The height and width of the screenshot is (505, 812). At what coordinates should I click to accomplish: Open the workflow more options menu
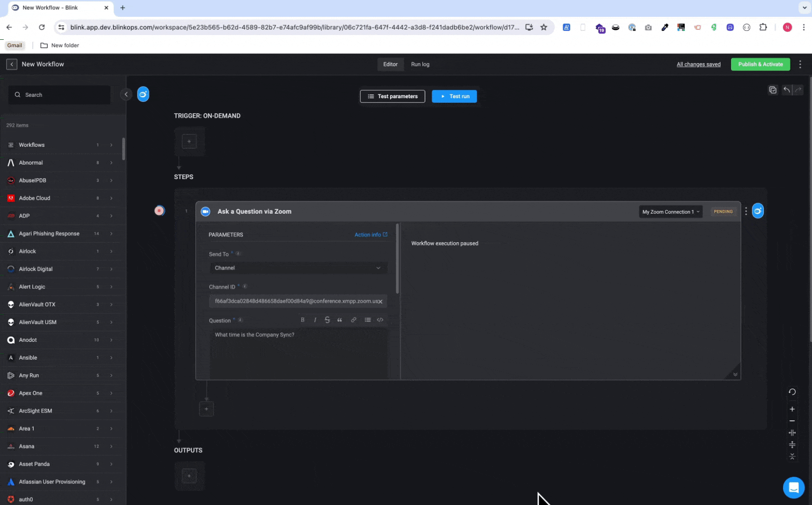800,65
